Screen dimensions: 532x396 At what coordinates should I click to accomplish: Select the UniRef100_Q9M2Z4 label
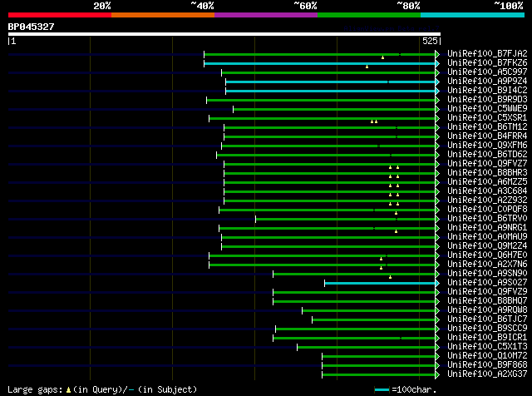click(487, 246)
